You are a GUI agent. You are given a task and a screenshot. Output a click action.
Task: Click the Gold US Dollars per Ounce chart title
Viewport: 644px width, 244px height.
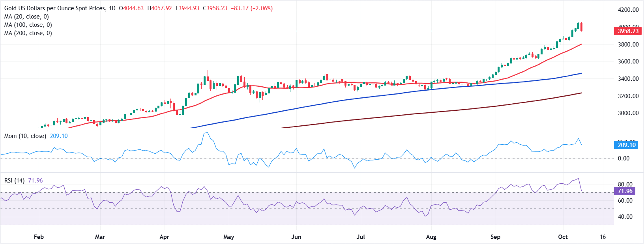(55, 8)
